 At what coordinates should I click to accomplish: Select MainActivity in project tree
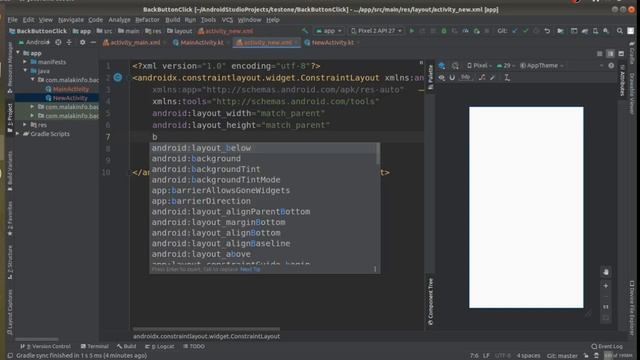click(67, 89)
